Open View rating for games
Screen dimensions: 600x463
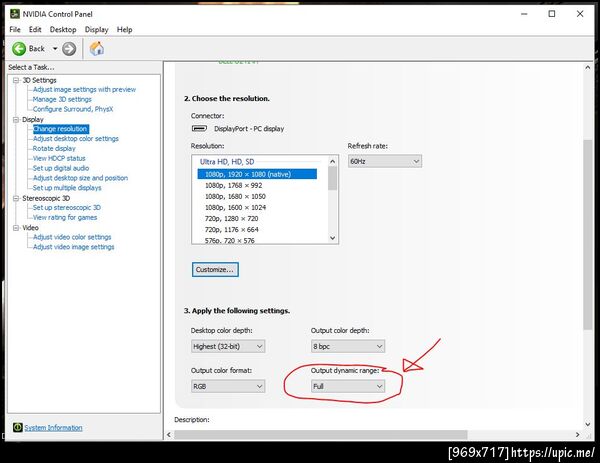tap(65, 217)
